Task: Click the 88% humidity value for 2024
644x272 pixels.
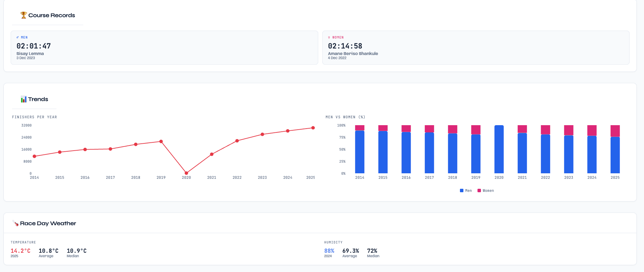Action: 329,251
